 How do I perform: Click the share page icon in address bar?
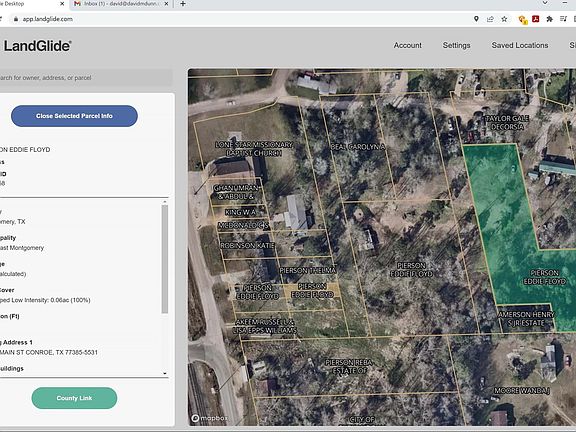tap(490, 19)
